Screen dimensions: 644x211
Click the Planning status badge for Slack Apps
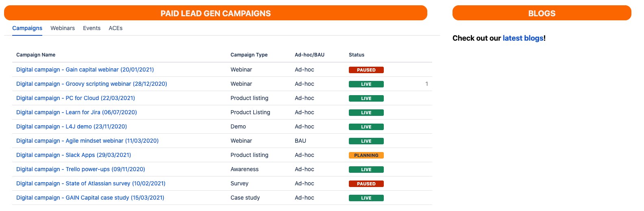coord(366,155)
